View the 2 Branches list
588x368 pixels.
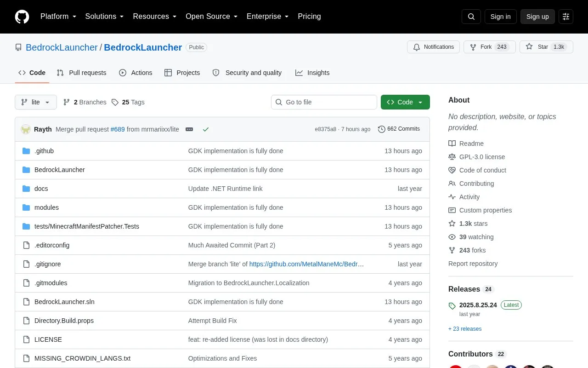85,102
